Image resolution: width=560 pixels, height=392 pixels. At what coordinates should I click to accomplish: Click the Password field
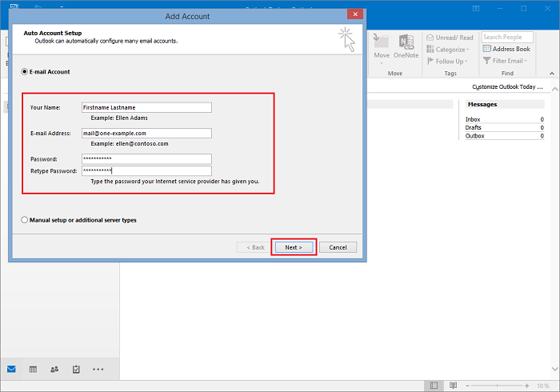(146, 159)
